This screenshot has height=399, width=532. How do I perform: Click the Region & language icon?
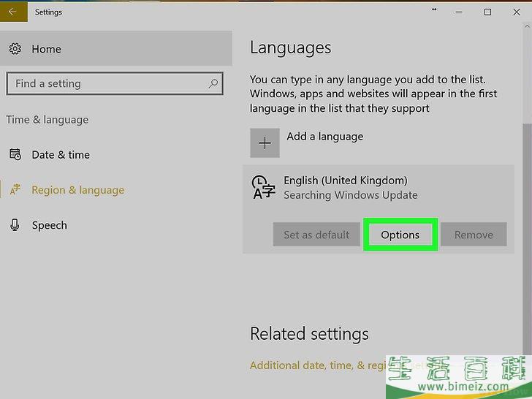(15, 189)
